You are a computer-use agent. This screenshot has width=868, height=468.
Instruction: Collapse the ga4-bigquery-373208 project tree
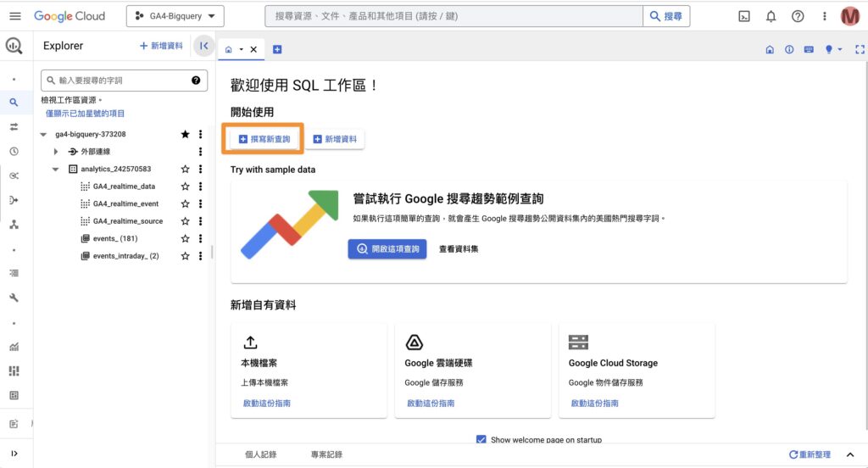(44, 134)
